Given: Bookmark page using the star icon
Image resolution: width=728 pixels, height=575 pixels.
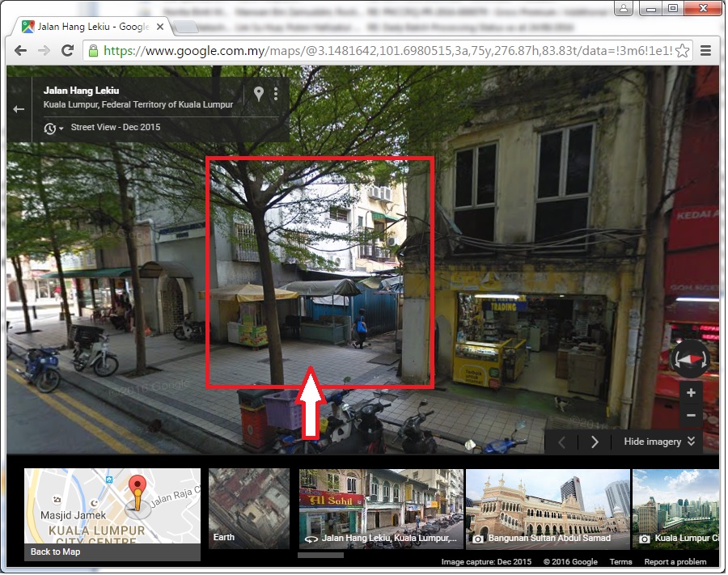Looking at the screenshot, I should point(682,50).
